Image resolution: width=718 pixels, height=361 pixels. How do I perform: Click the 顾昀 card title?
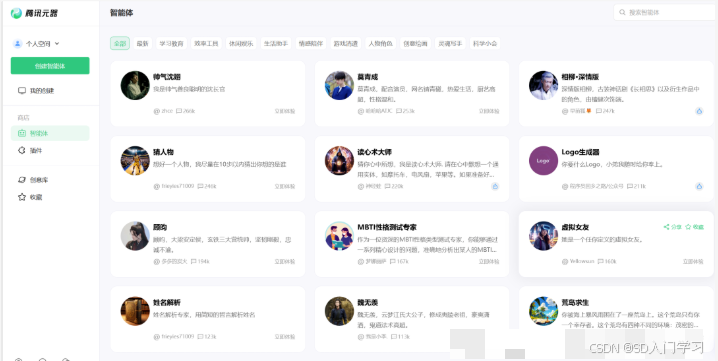pyautogui.click(x=160, y=227)
